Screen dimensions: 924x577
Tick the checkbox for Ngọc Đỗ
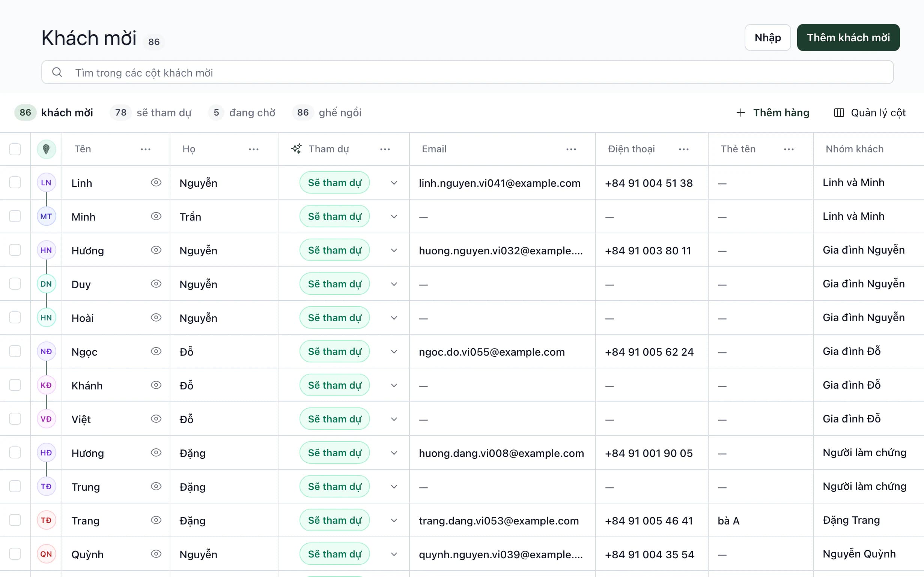[15, 352]
